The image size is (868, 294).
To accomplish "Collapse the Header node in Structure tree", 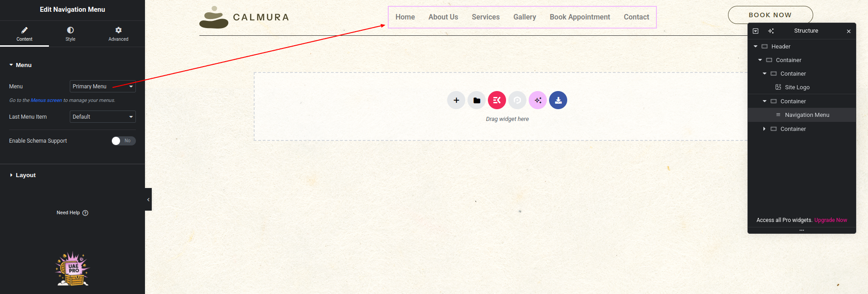I will 756,47.
